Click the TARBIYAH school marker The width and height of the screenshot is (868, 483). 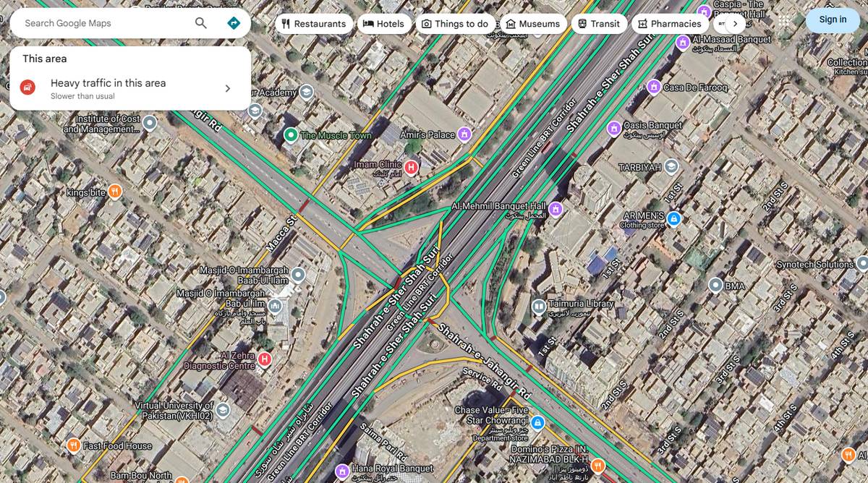[672, 166]
